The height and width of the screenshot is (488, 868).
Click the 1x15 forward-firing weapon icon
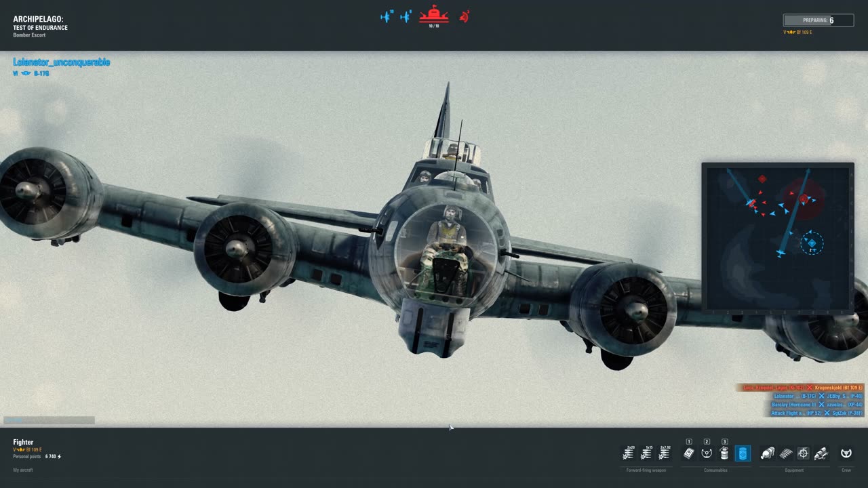[646, 453]
